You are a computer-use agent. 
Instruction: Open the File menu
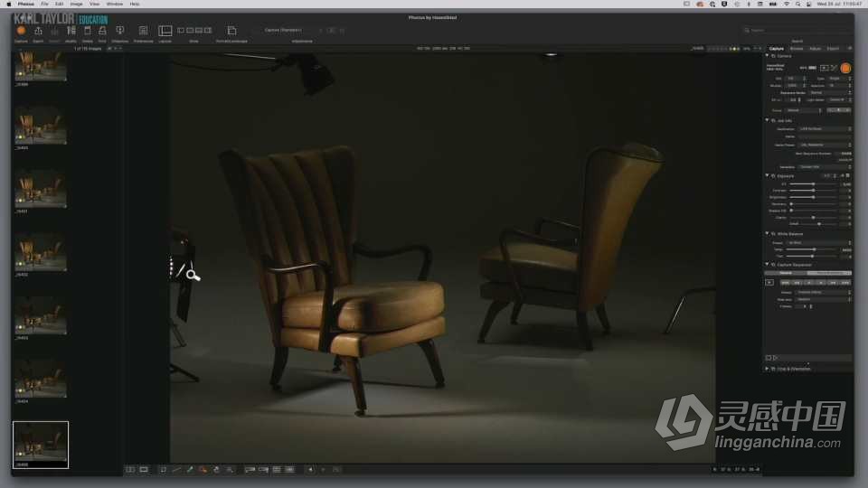44,4
